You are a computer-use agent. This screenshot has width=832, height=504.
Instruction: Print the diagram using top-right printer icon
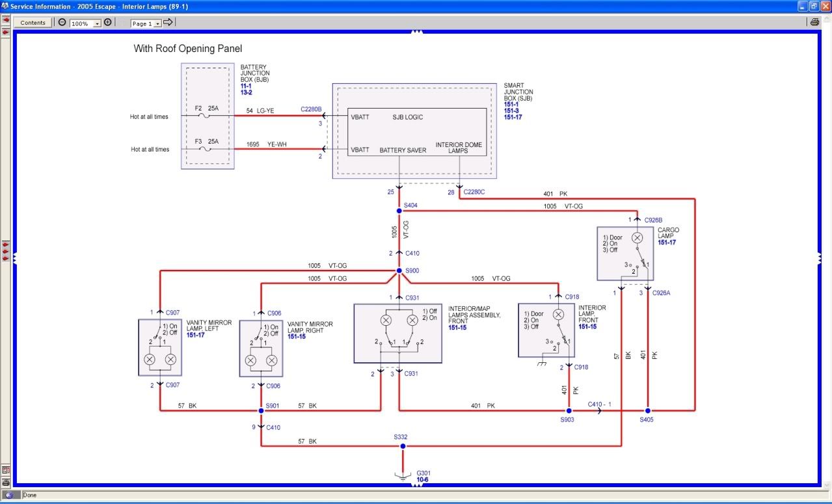[814, 22]
